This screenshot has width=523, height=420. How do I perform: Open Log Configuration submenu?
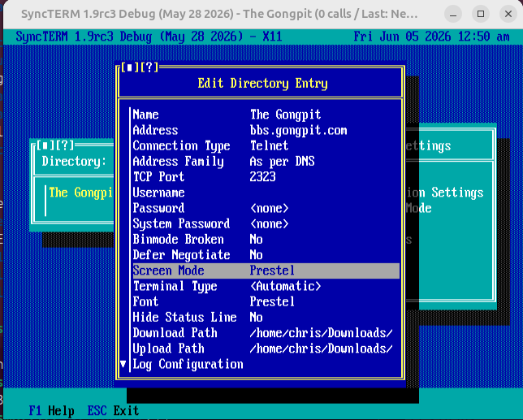(266, 364)
